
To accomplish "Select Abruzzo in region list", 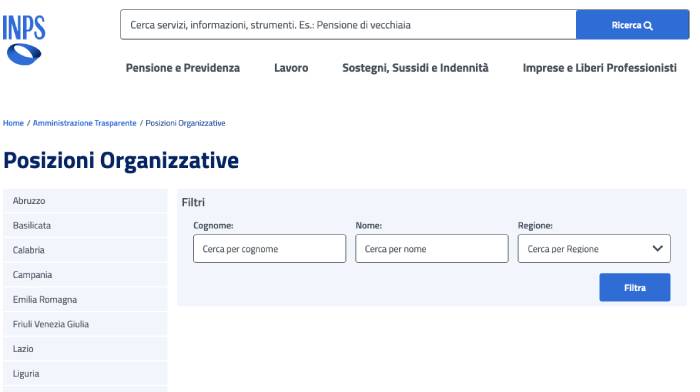I will click(85, 200).
